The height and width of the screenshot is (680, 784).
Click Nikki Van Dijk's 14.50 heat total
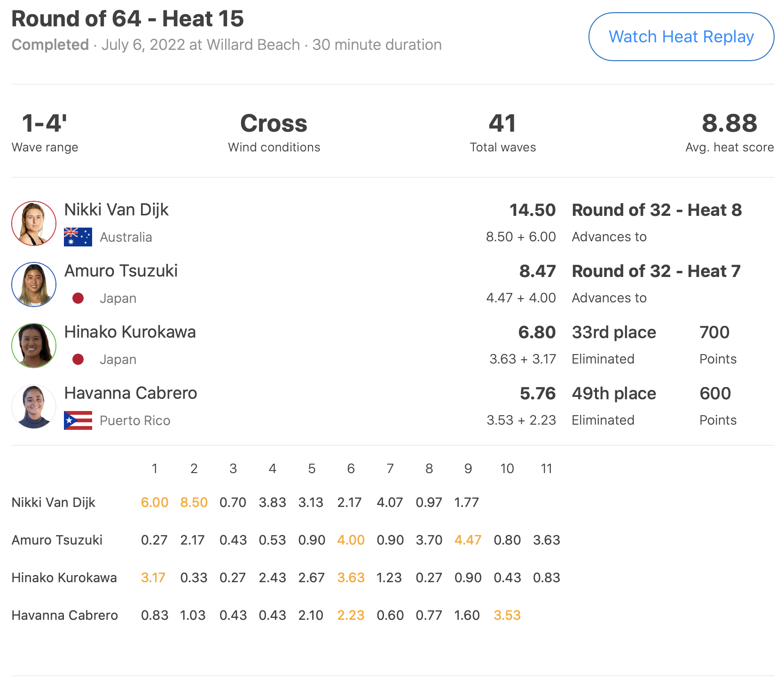pyautogui.click(x=533, y=210)
